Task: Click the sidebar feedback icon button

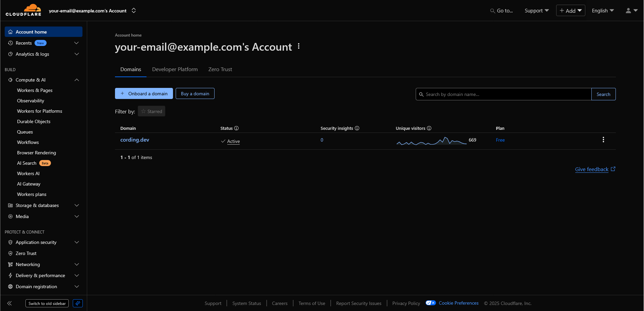Action: pyautogui.click(x=78, y=303)
